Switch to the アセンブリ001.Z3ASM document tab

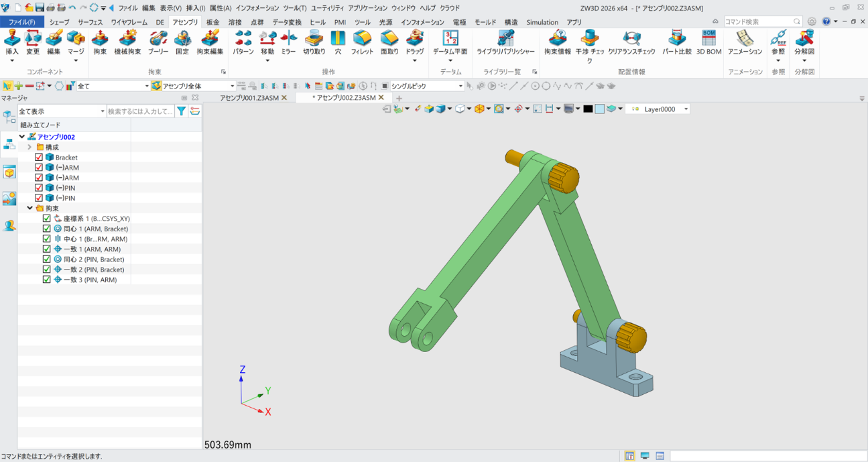pyautogui.click(x=249, y=97)
